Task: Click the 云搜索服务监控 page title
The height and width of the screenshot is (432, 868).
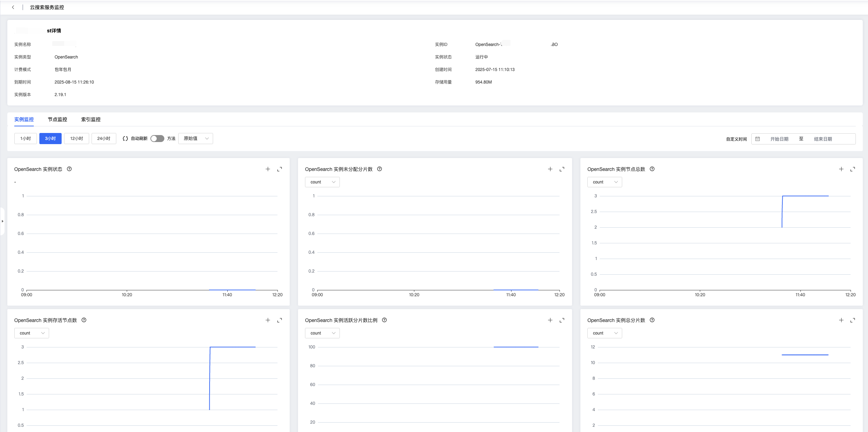Action: [x=47, y=7]
